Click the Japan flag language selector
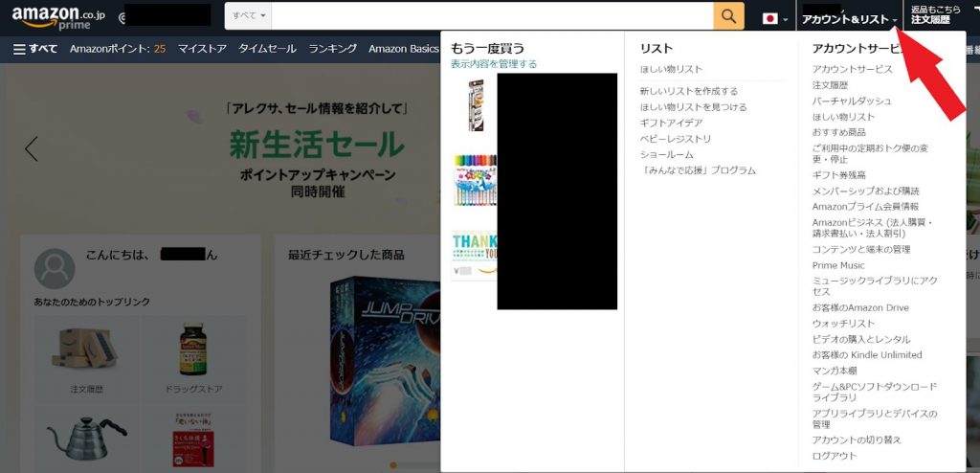 pos(775,19)
